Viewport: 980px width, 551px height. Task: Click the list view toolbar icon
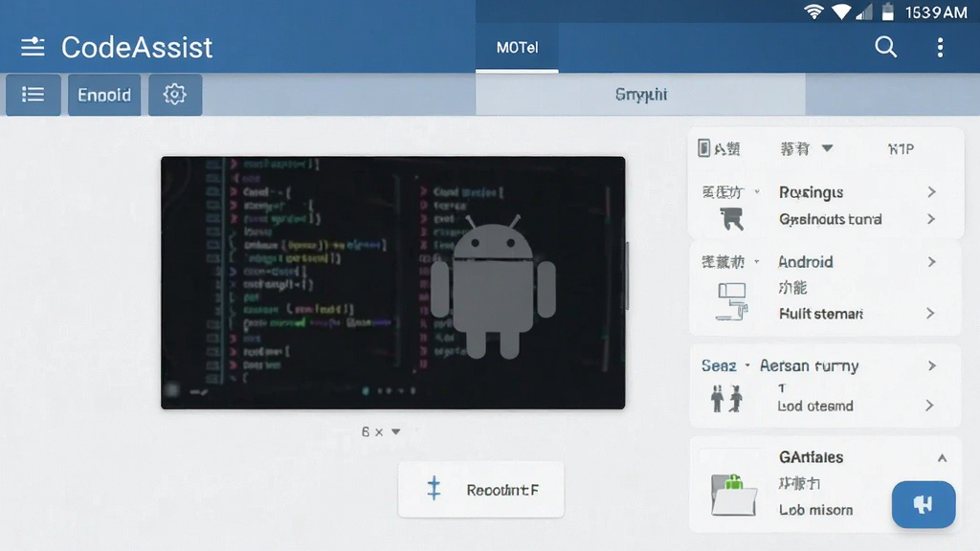(x=33, y=95)
